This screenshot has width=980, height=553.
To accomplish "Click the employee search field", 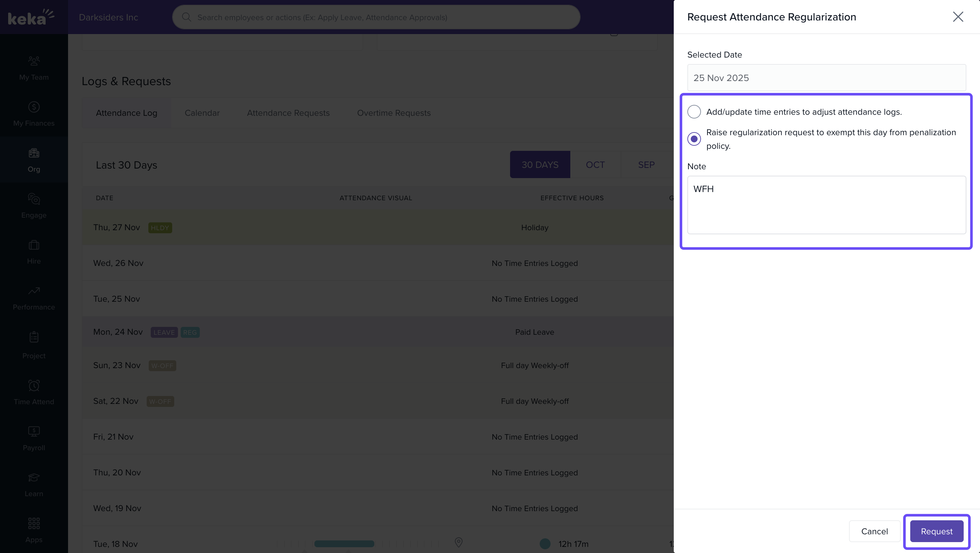I will 376,17.
